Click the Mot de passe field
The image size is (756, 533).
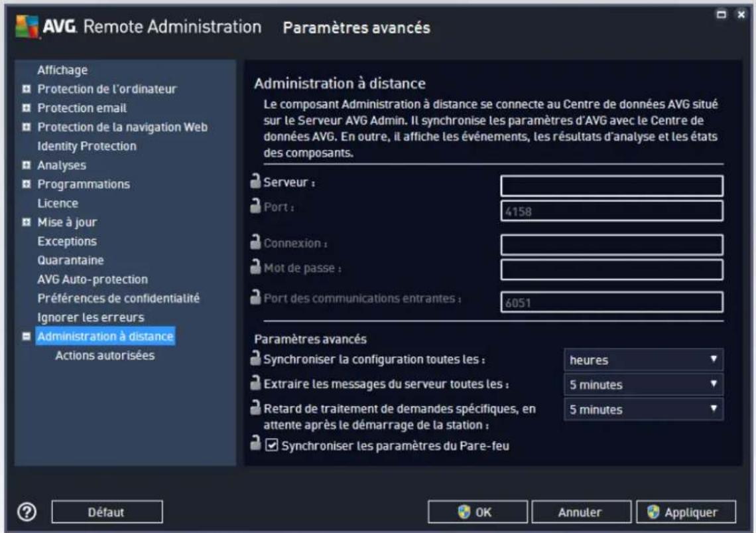click(x=612, y=270)
